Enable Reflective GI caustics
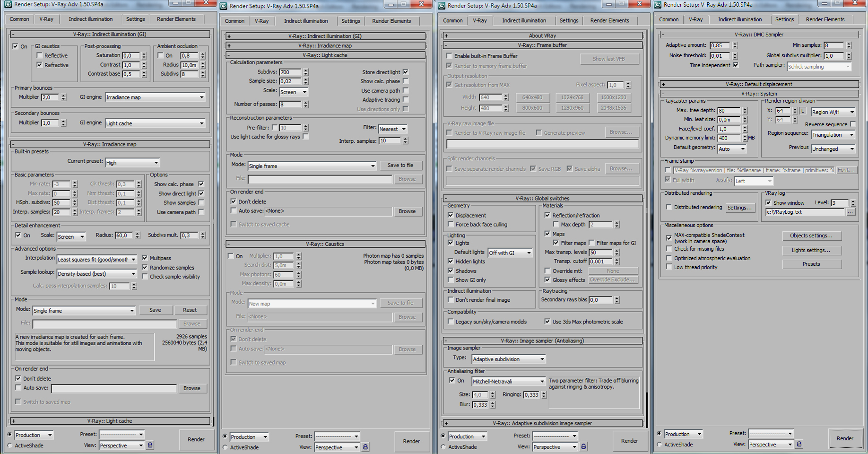Screen dimensions: 868x454 (x=40, y=55)
